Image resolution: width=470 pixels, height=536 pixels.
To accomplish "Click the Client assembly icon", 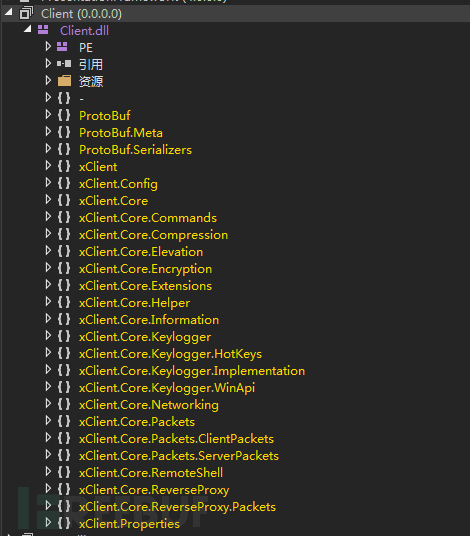I will [26, 13].
